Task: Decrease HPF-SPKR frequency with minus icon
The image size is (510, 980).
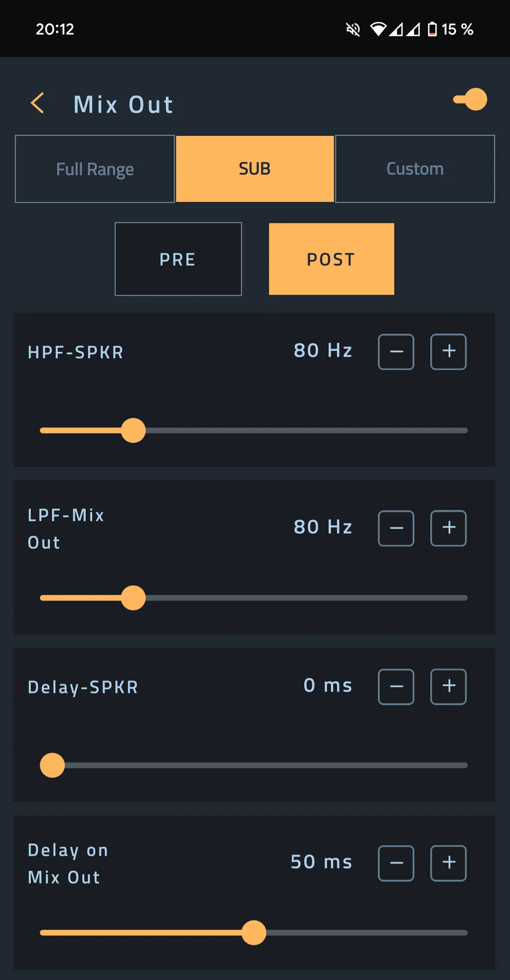Action: click(x=396, y=352)
